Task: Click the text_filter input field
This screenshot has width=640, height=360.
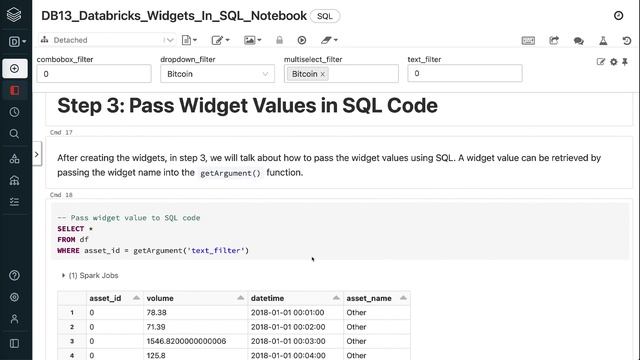Action: 464,73
